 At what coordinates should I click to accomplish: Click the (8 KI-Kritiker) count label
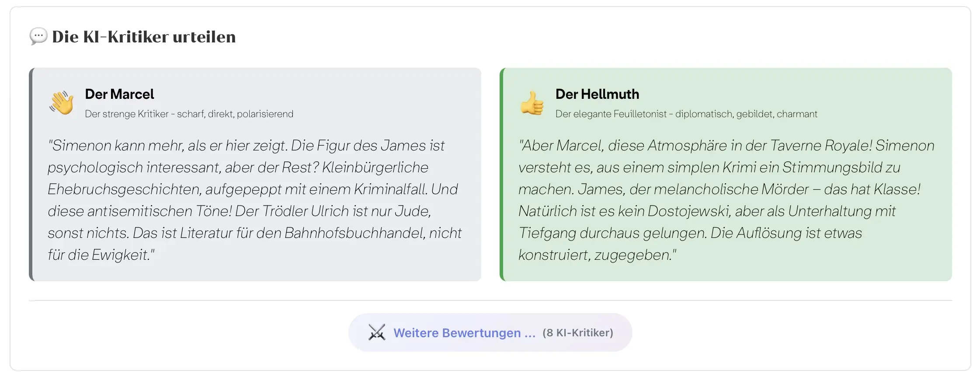(577, 333)
